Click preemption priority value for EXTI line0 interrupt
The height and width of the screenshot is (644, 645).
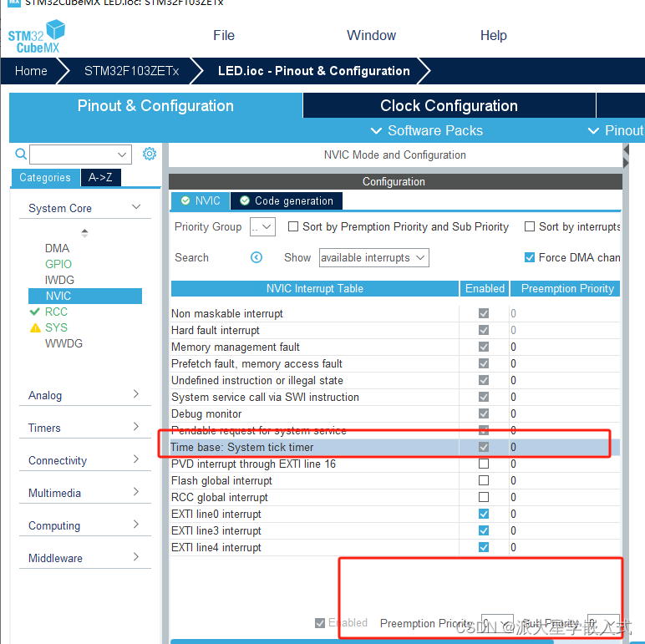pos(513,514)
